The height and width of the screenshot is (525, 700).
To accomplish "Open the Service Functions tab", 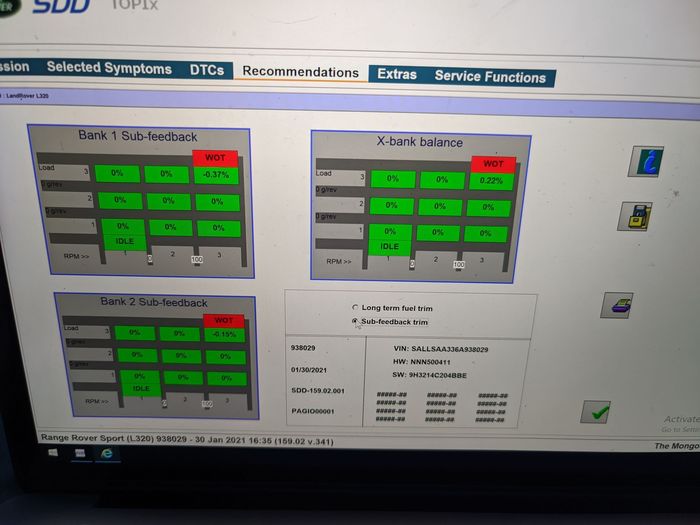I will (490, 77).
